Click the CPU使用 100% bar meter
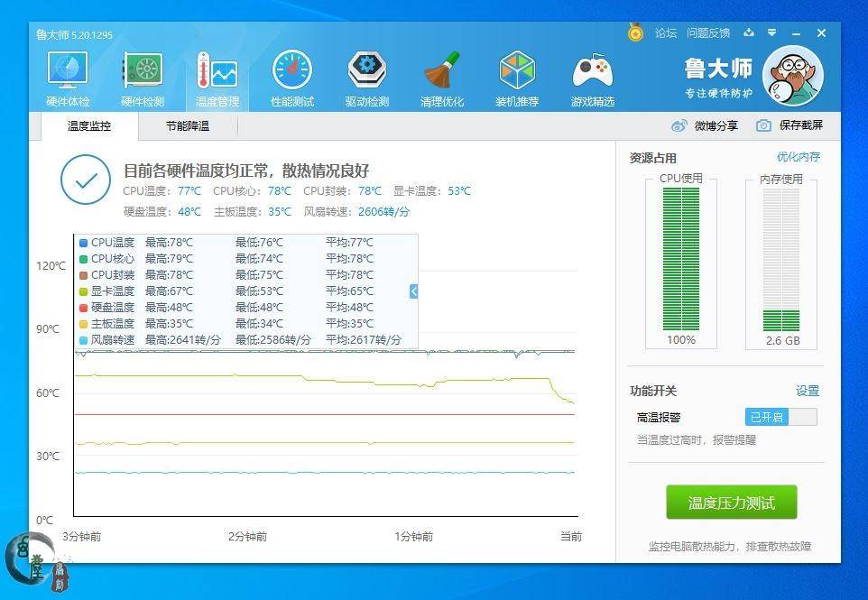This screenshot has height=600, width=868. click(681, 259)
